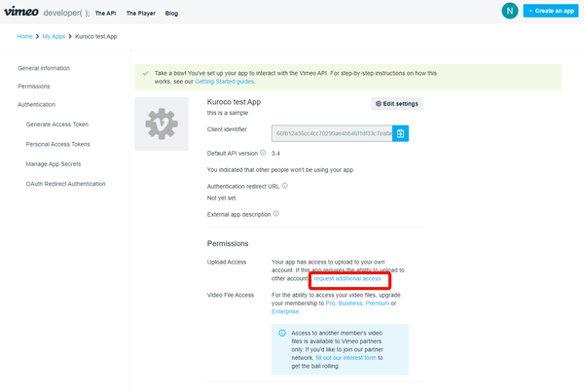Viewport: 584px width, 392px height.
Task: Click the green checkmark in success banner
Action: pos(146,73)
